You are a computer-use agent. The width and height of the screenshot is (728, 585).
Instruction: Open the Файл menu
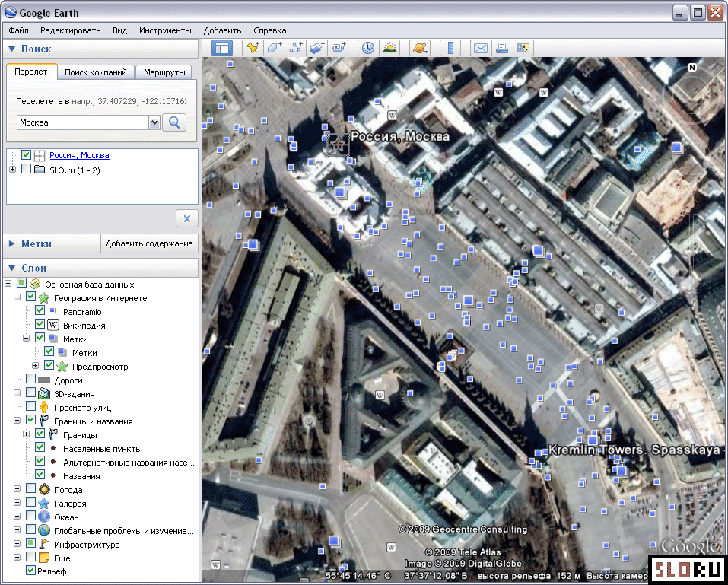point(18,30)
